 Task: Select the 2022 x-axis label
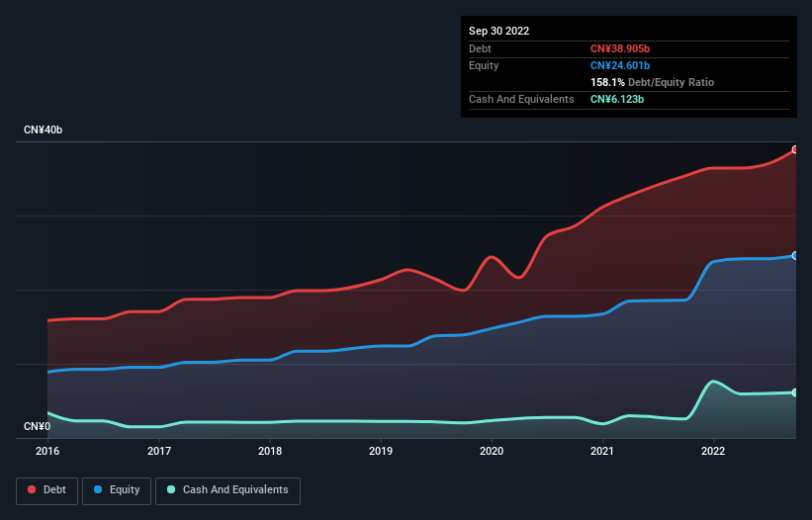click(713, 451)
